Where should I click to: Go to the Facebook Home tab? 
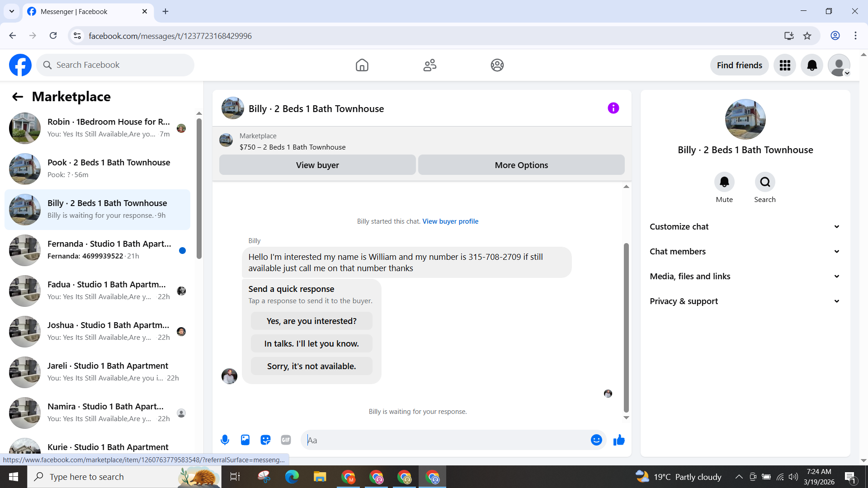click(x=362, y=66)
